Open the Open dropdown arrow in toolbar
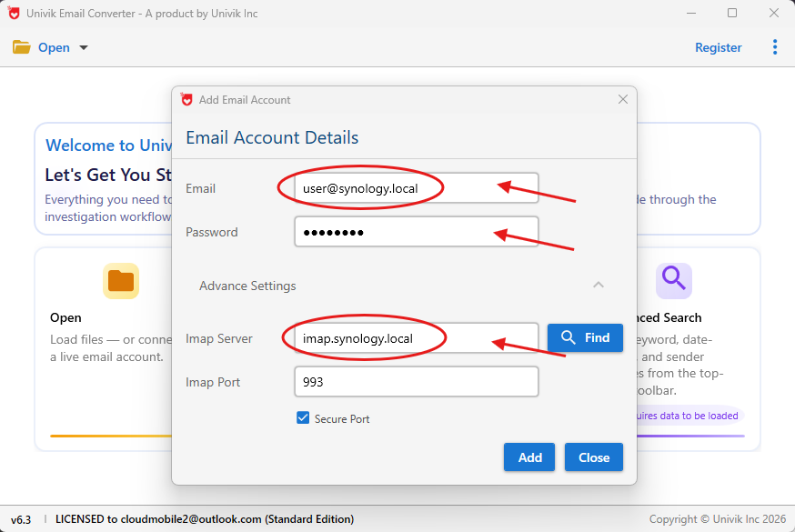This screenshot has width=795, height=532. tap(84, 47)
